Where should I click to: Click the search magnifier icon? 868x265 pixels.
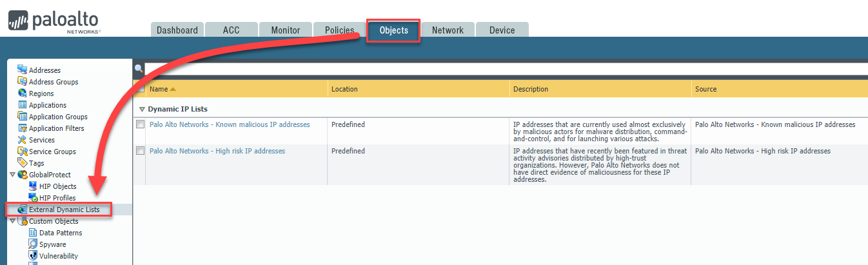tap(139, 68)
